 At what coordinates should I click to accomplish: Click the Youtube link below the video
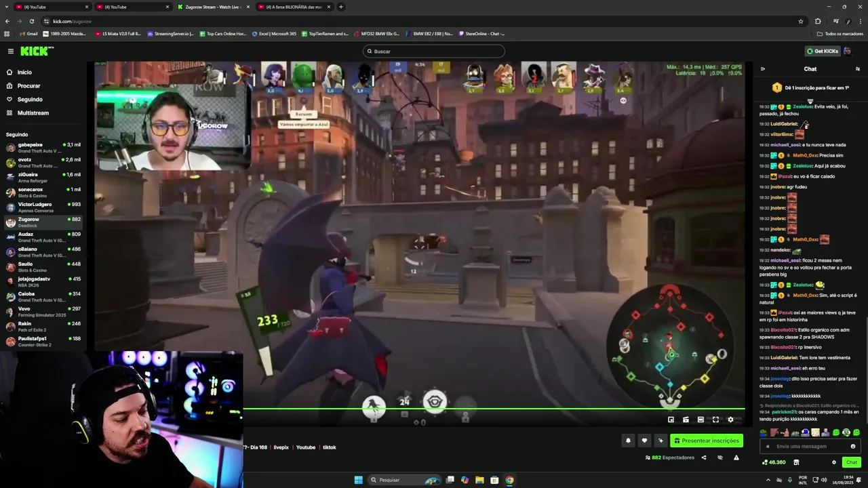pyautogui.click(x=306, y=447)
